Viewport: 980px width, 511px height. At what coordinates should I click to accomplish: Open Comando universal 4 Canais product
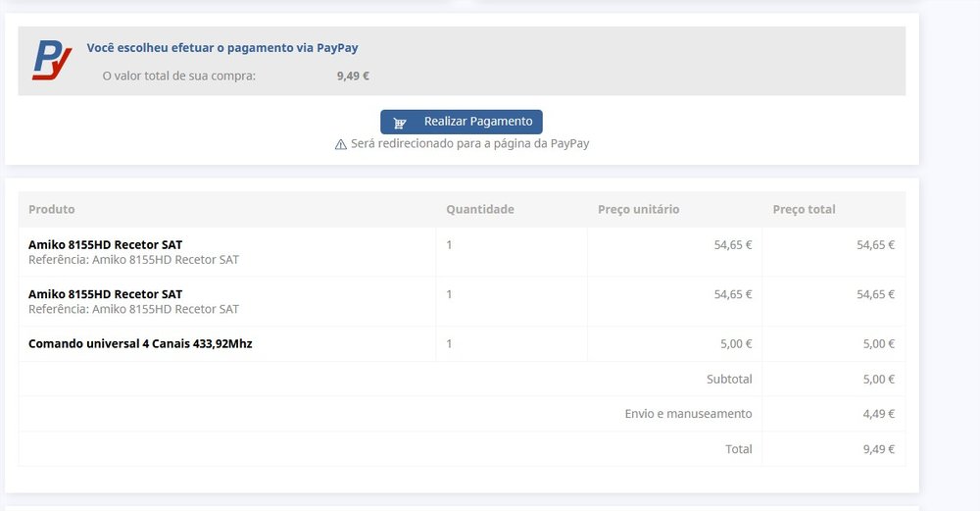click(x=140, y=343)
